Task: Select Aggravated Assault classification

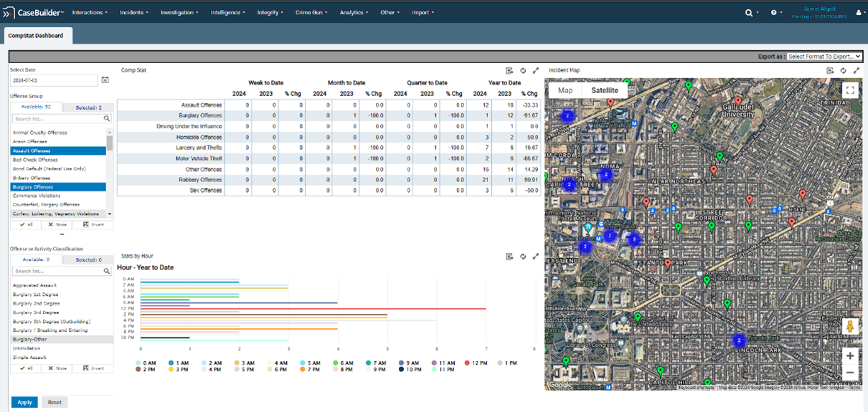Action: tap(62, 285)
